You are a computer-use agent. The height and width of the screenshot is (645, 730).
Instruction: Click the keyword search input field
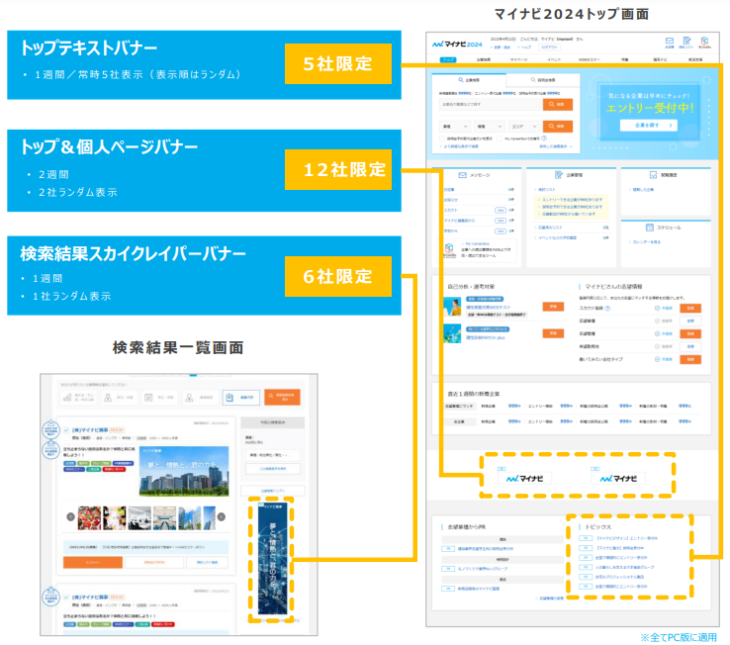pyautogui.click(x=490, y=103)
